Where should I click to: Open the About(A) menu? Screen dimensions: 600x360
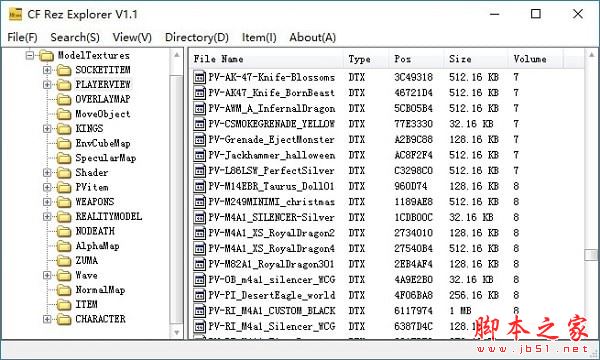coord(313,37)
